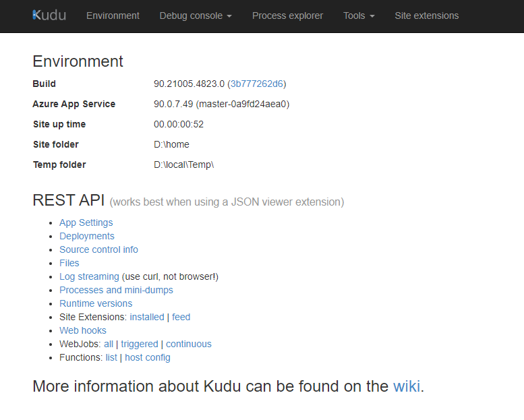Select the build number 90.21005.4823.0
This screenshot has height=420, width=524.
pyautogui.click(x=189, y=84)
